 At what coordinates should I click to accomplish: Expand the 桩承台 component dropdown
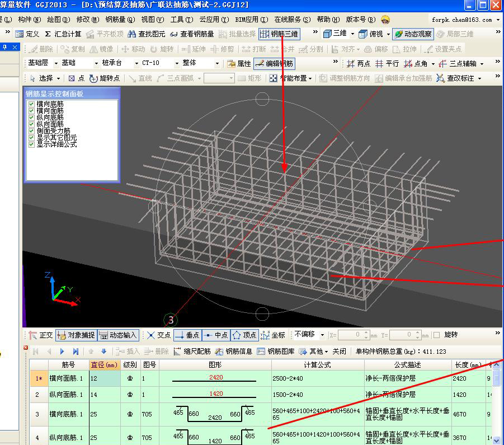pyautogui.click(x=136, y=63)
